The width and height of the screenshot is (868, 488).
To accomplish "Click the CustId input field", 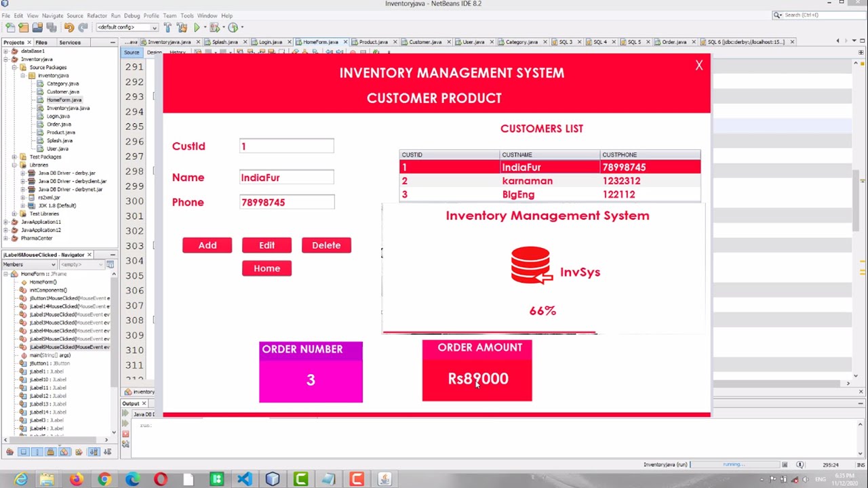I will [286, 146].
